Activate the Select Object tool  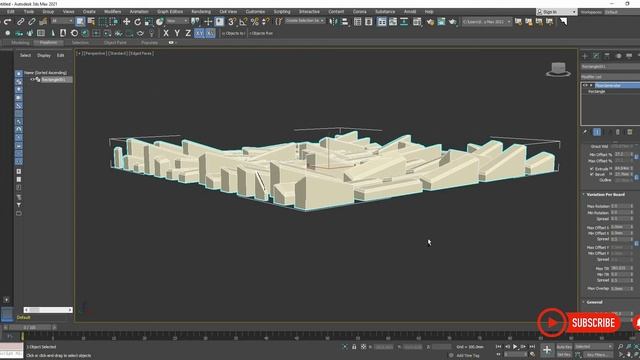[x=80, y=22]
